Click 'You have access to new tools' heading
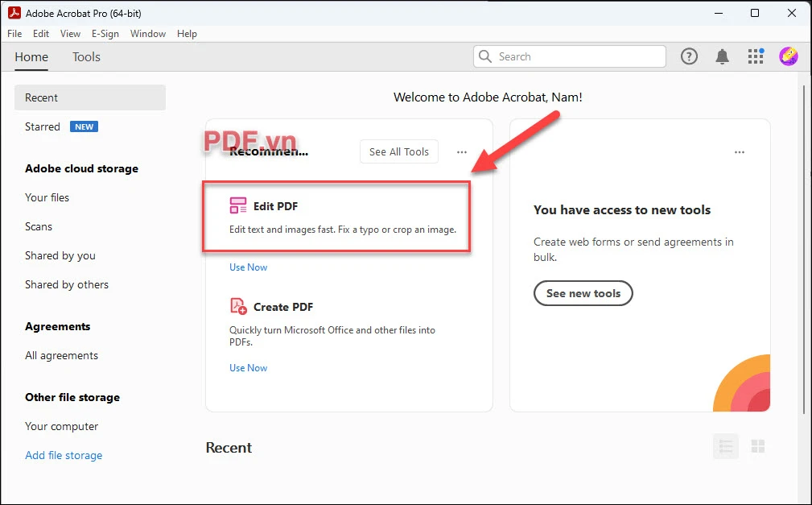The width and height of the screenshot is (812, 505). (x=622, y=210)
